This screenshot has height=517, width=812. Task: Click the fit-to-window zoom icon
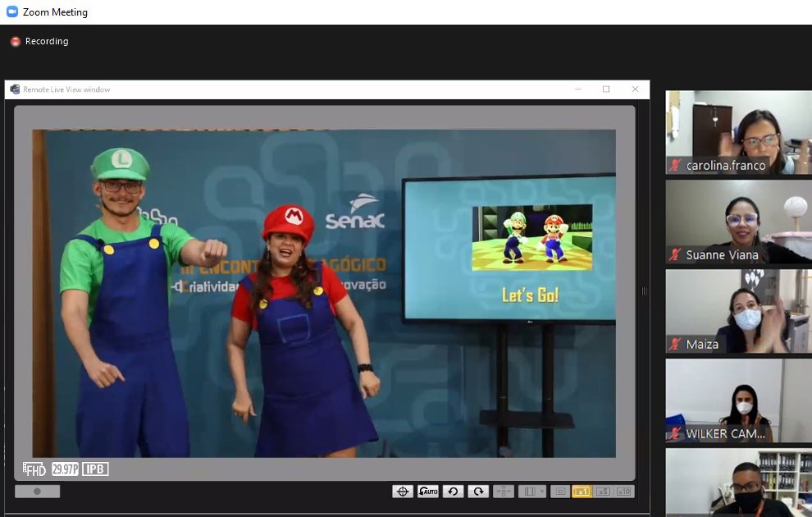[x=560, y=491]
